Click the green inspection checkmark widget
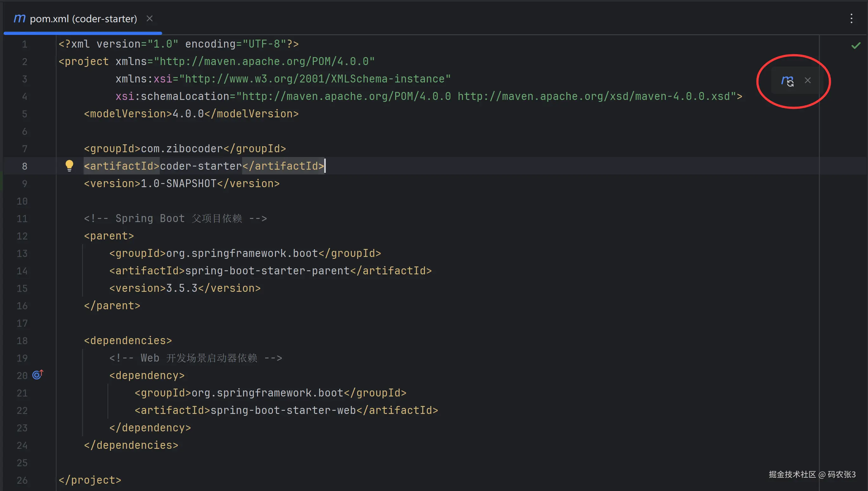 pos(856,46)
